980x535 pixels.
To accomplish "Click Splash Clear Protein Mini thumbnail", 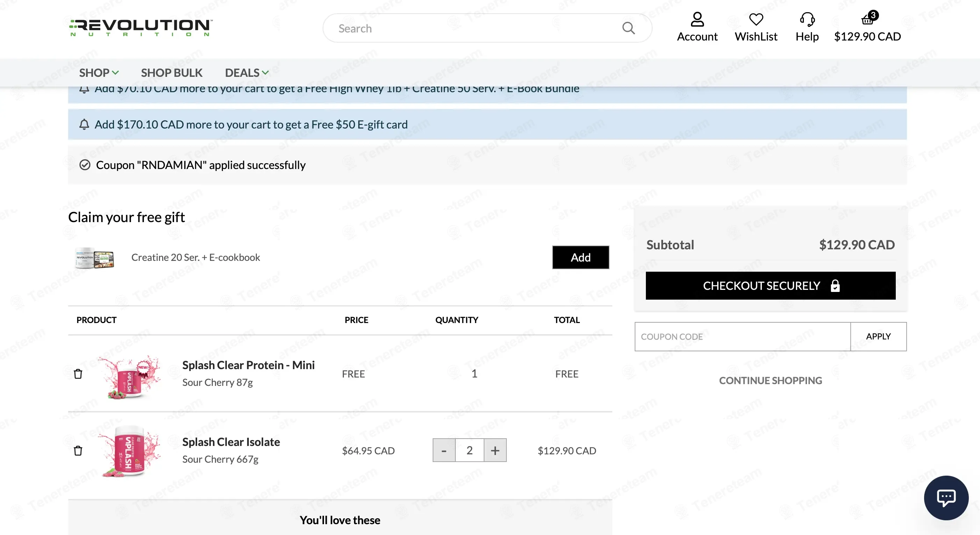I will [x=129, y=376].
